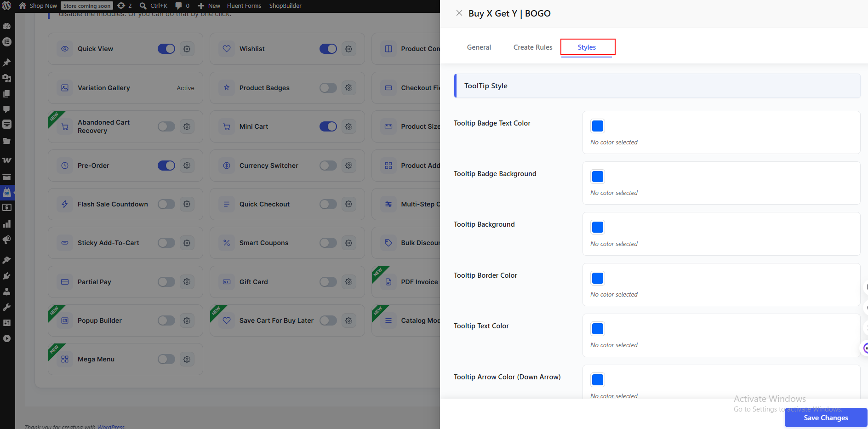Pick the Tooltip Text Color swatch
This screenshot has height=429, width=868.
pyautogui.click(x=598, y=329)
